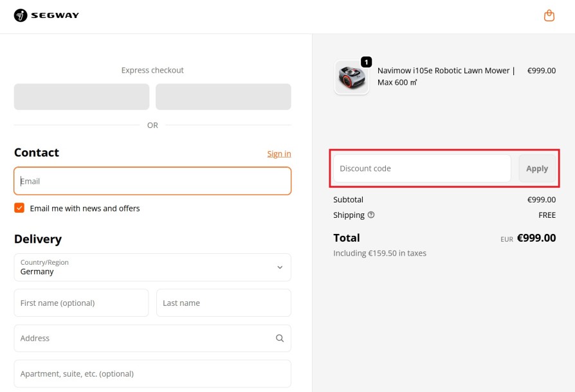Click the Shipping help question mark icon
Viewport: 575px width, 392px height.
(x=371, y=215)
